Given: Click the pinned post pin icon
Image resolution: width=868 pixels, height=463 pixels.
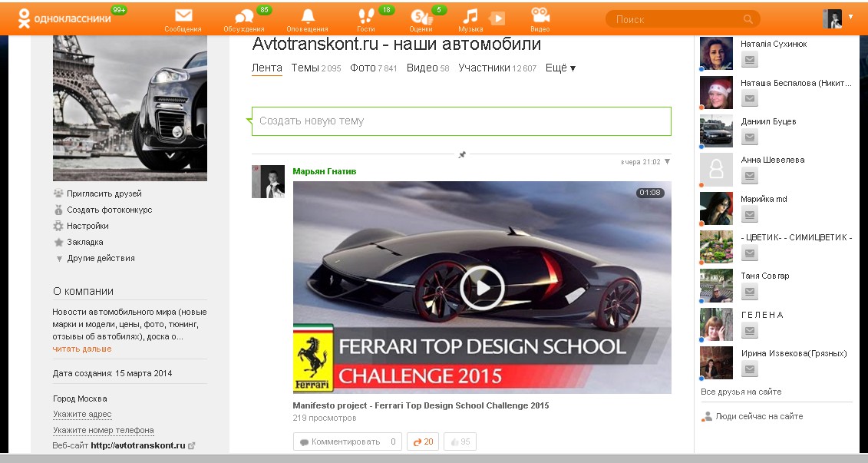Looking at the screenshot, I should 462,154.
